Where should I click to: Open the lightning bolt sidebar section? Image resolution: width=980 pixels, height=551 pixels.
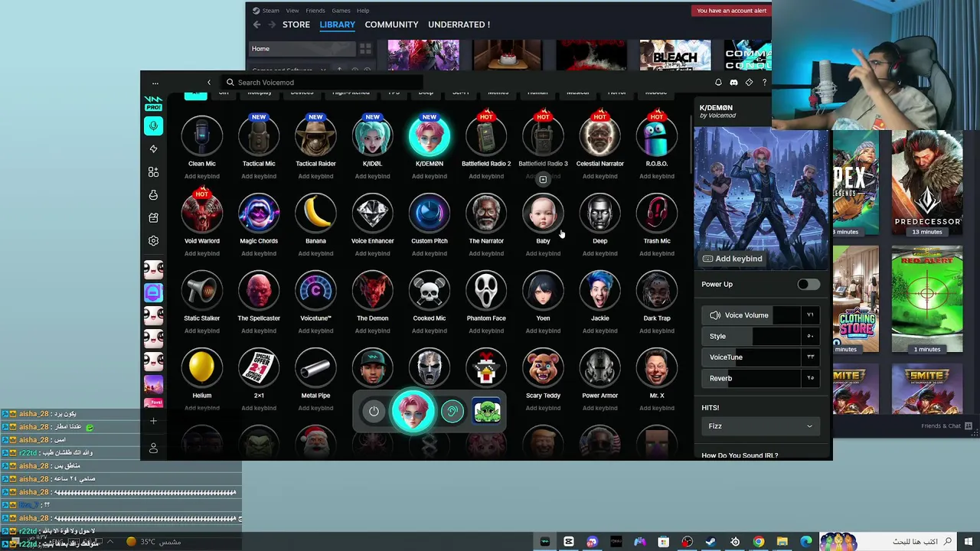[x=153, y=149]
